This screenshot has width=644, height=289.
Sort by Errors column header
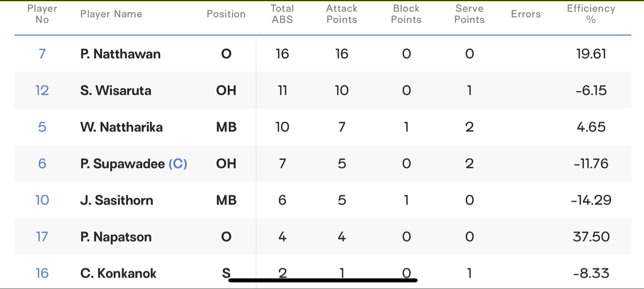pyautogui.click(x=526, y=14)
